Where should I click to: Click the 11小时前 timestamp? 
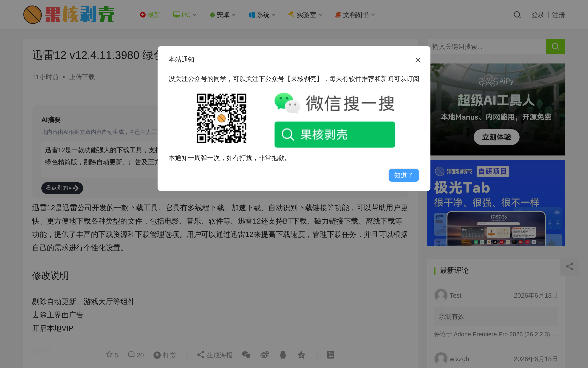click(45, 77)
